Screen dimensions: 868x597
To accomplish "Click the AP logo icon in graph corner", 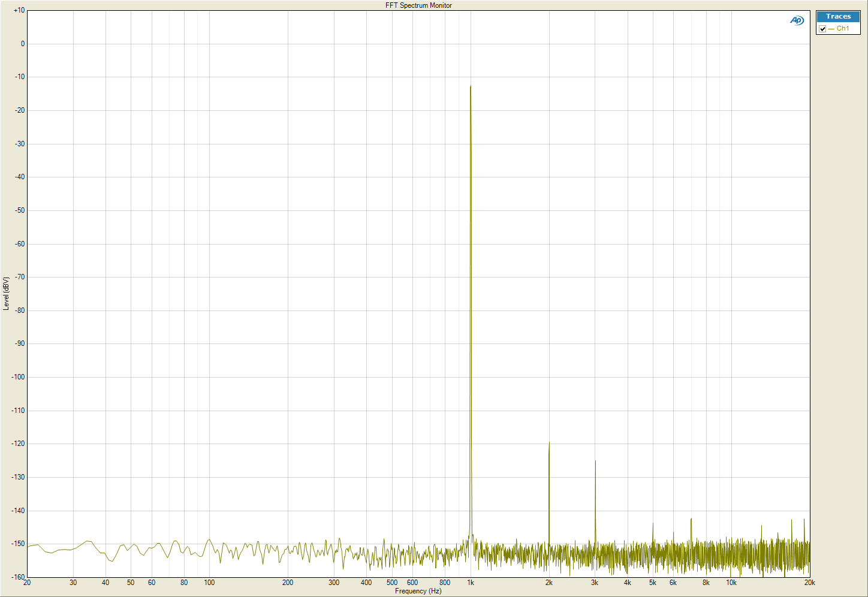I will [x=797, y=20].
